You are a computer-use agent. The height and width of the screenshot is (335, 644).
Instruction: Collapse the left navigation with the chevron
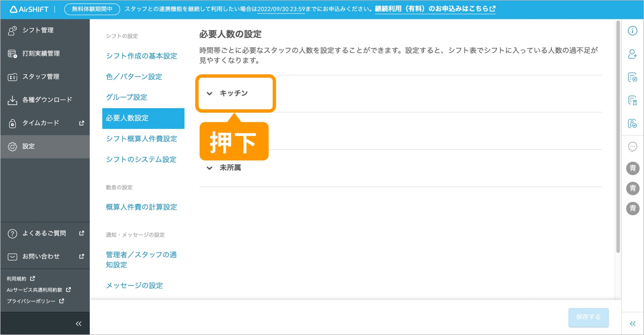point(78,323)
